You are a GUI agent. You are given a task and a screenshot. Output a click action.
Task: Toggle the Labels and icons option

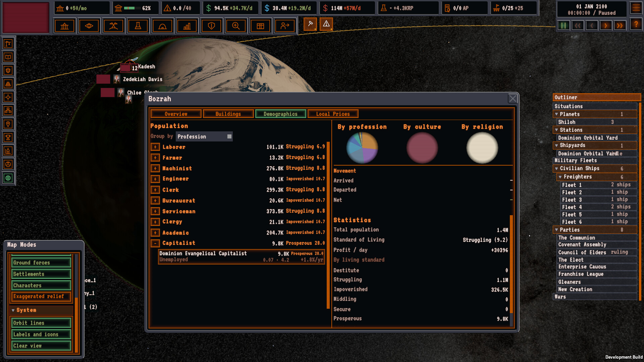tap(41, 335)
